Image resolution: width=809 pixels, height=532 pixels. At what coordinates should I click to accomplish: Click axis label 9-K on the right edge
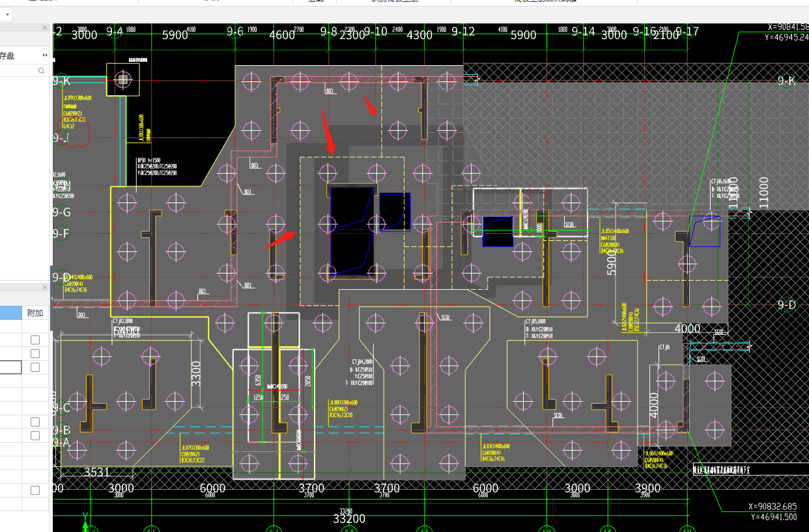(787, 81)
